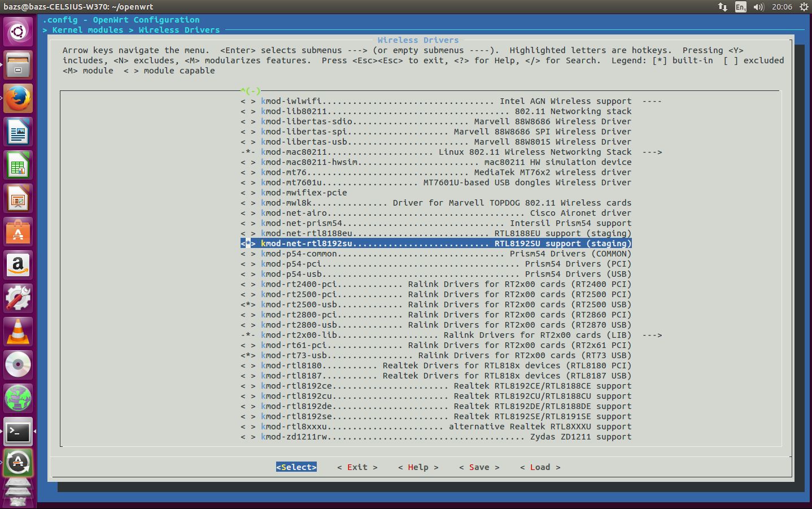This screenshot has width=812, height=509.
Task: Select the kmod-libertas-sdio entry
Action: pyautogui.click(x=436, y=121)
